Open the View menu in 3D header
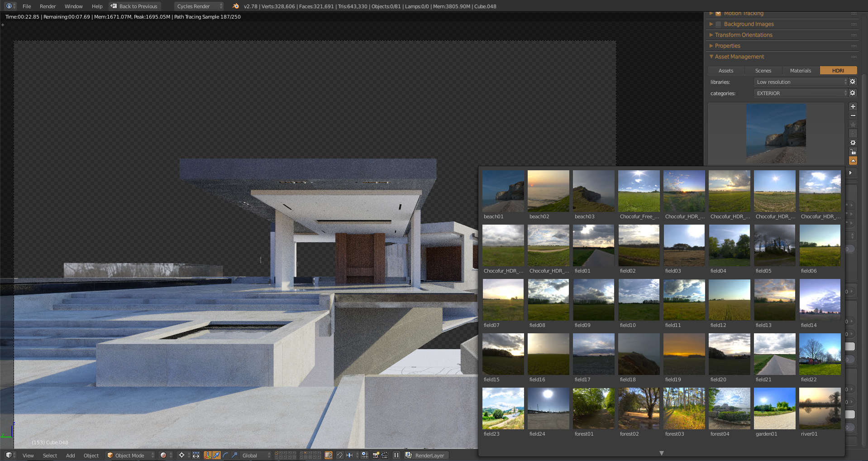 (x=28, y=456)
